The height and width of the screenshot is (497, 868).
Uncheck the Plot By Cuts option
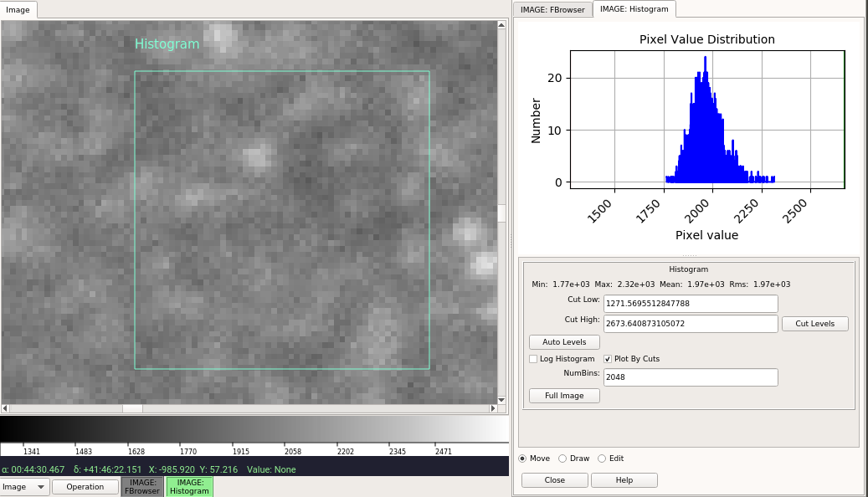click(x=608, y=359)
